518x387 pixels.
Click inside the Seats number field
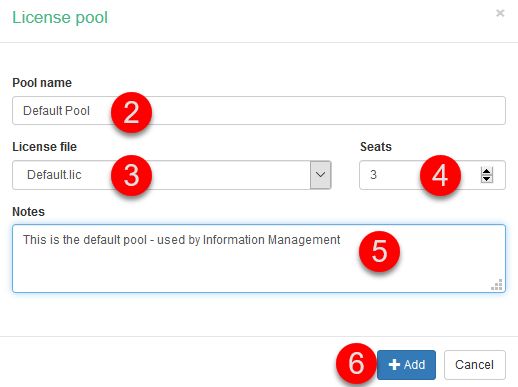pos(432,175)
